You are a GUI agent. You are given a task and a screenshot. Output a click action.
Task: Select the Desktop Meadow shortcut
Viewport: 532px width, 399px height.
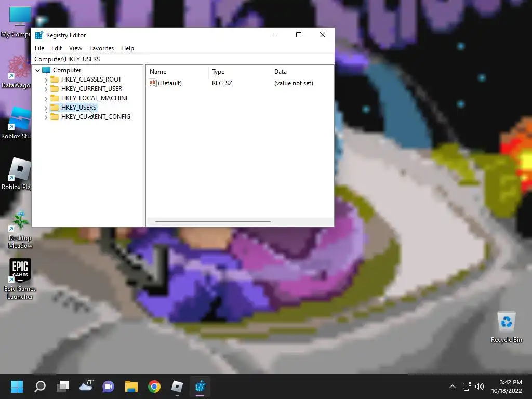click(x=20, y=230)
